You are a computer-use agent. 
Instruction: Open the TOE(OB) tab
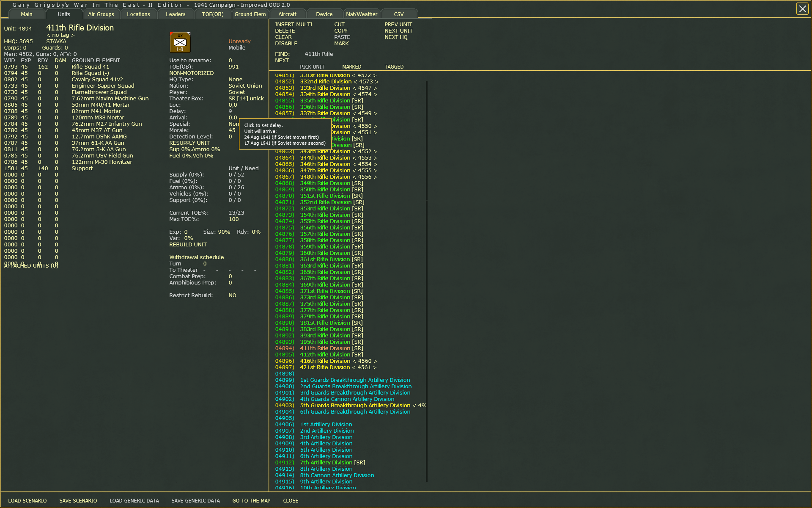coord(213,14)
